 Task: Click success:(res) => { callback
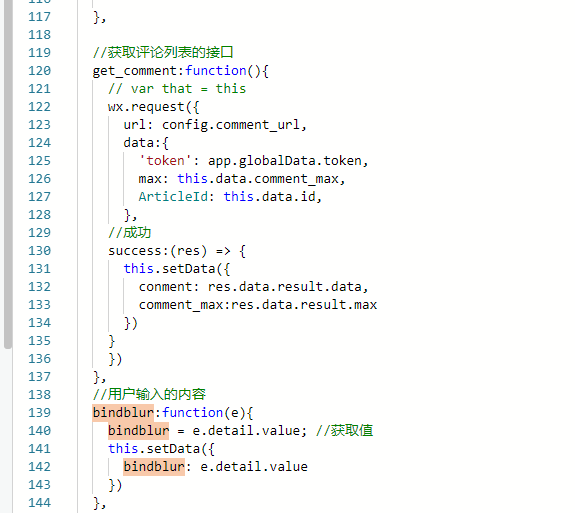point(176,251)
